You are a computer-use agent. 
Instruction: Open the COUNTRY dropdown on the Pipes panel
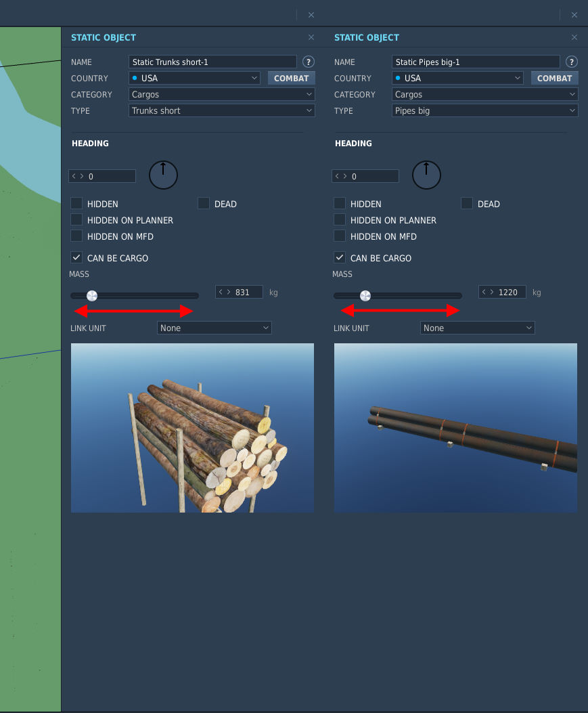click(457, 78)
